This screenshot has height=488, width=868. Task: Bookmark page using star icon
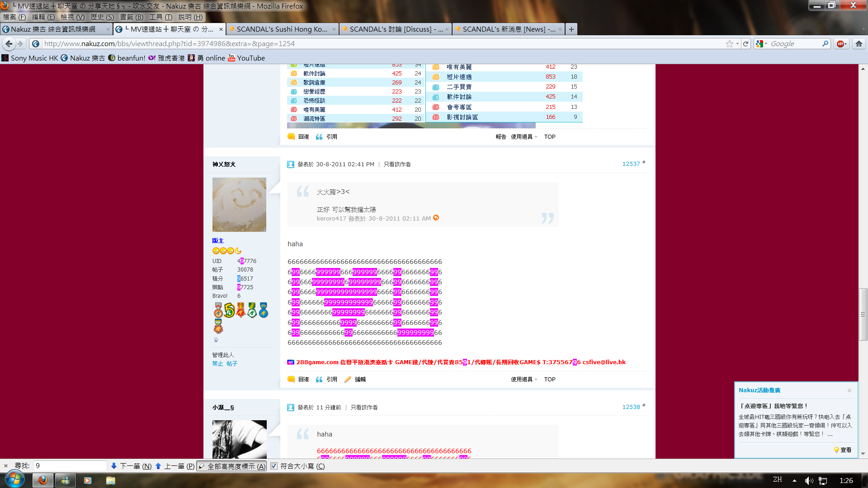[x=729, y=44]
